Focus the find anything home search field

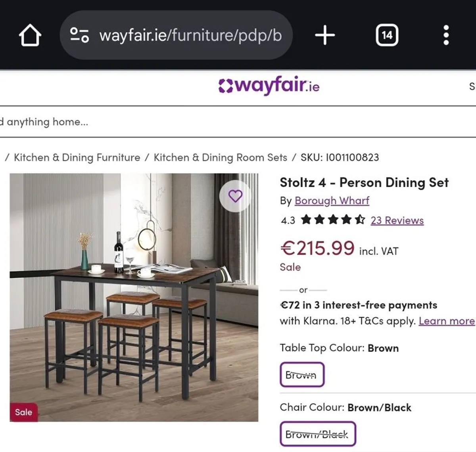[159, 122]
